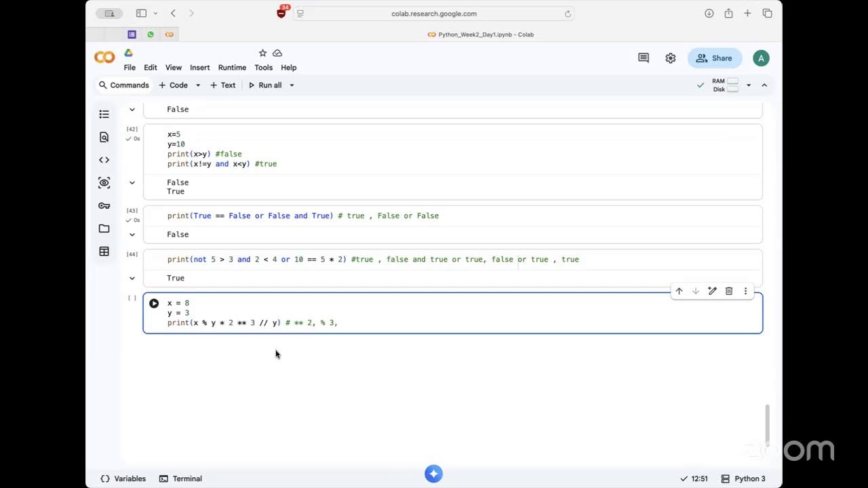Open Colab settings gear

[x=671, y=58]
